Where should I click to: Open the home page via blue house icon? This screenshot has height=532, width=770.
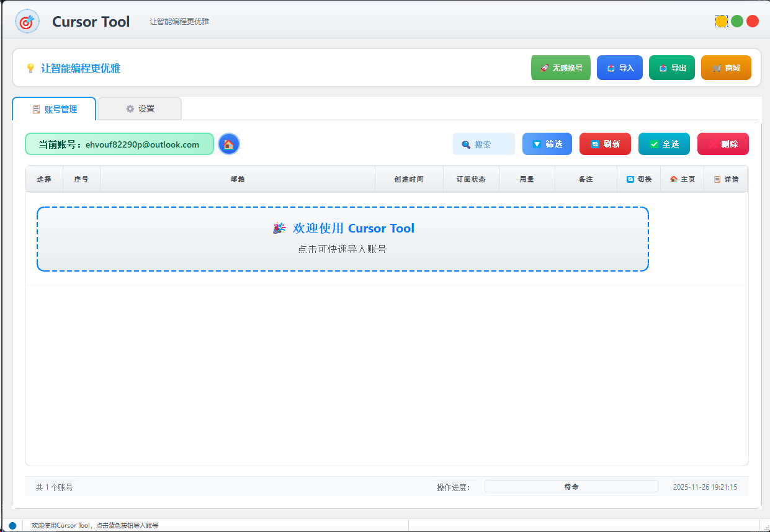(229, 143)
